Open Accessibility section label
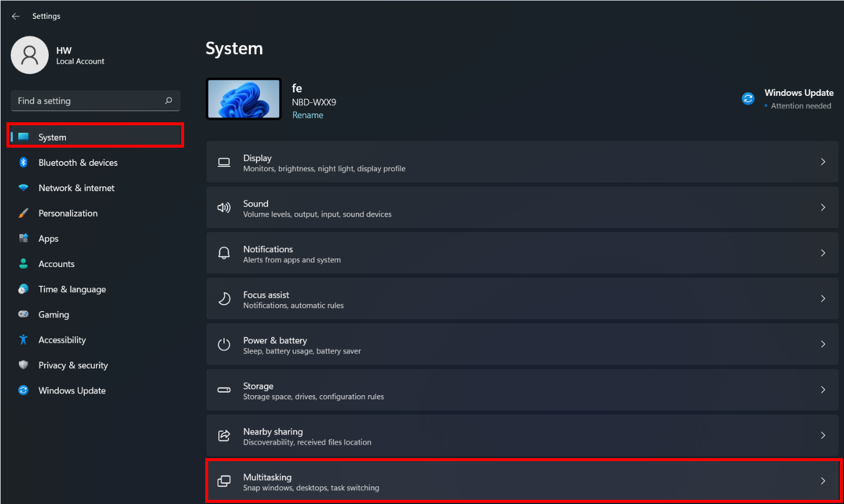Viewport: 844px width, 504px height. click(x=62, y=340)
